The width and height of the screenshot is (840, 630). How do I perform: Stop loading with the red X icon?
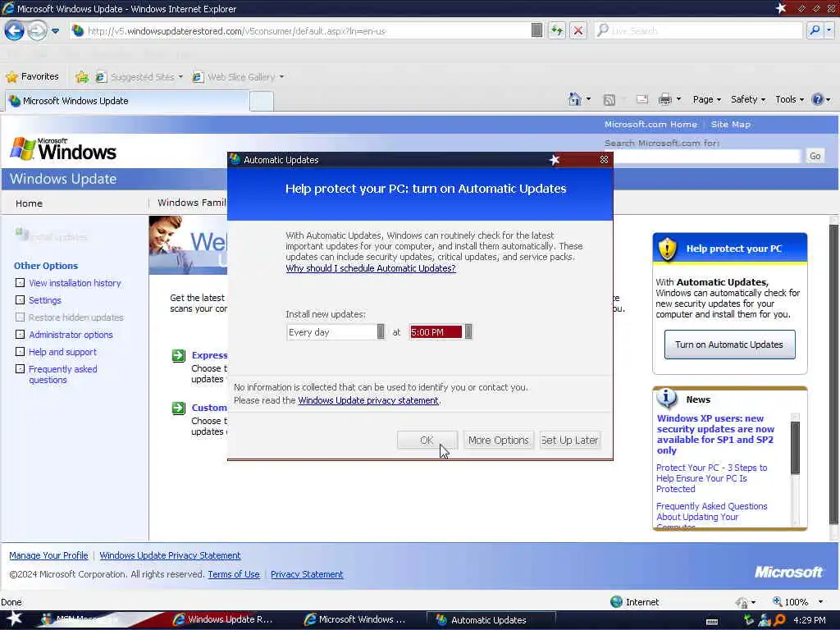pos(577,30)
